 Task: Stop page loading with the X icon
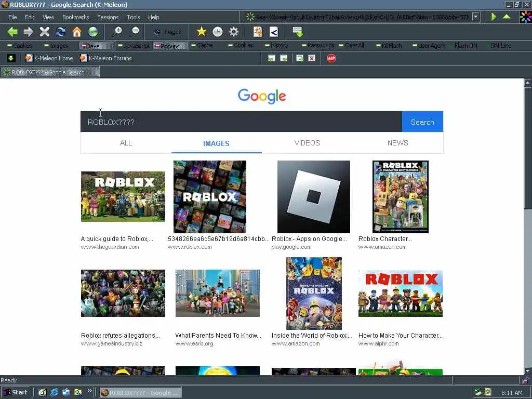point(45,32)
